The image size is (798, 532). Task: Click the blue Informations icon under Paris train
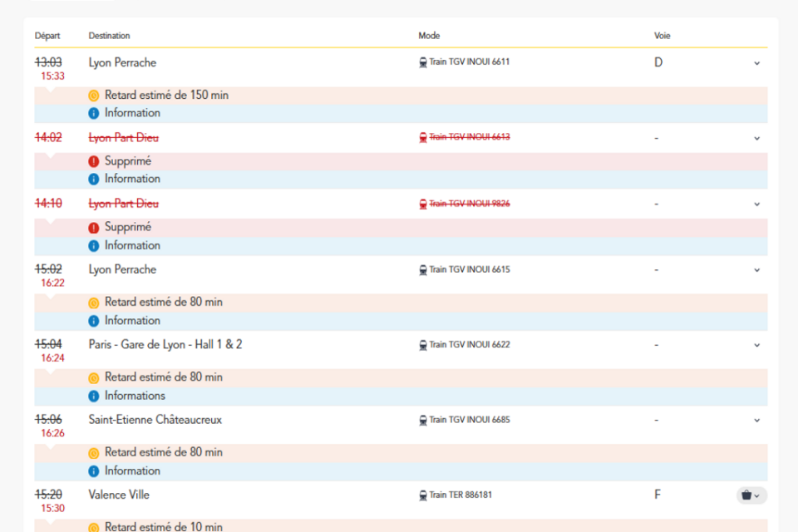tap(94, 396)
